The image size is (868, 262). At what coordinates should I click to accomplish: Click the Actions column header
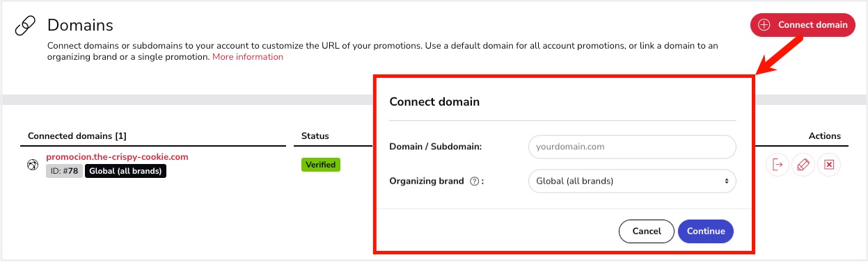tap(825, 136)
